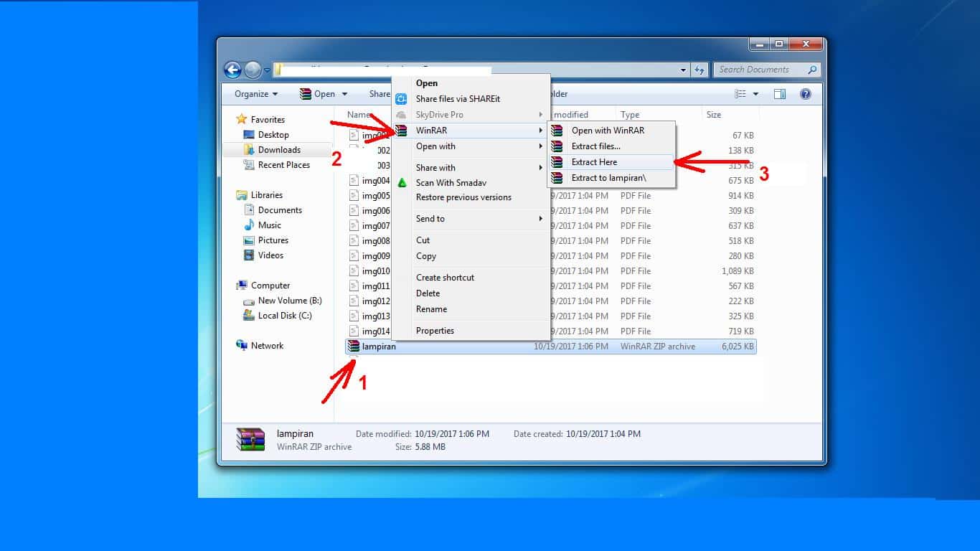
Task: Select Copy in the context menu
Action: click(x=426, y=256)
